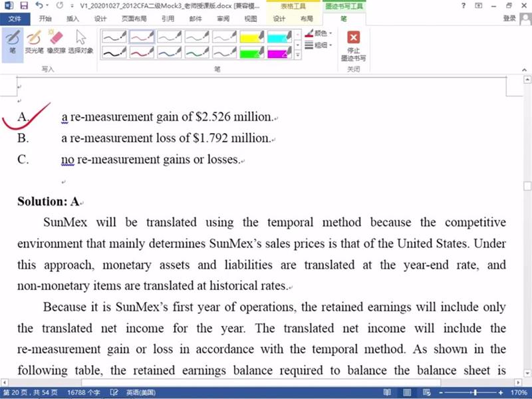Zoom out with the minus button
Viewport: 532px width, 399px height.
(x=441, y=392)
